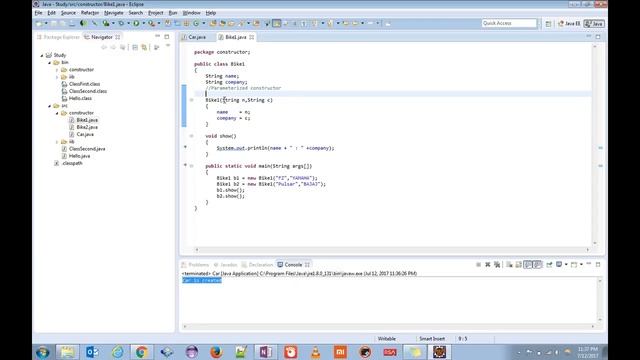Click the Open Perspective icon

(548, 24)
